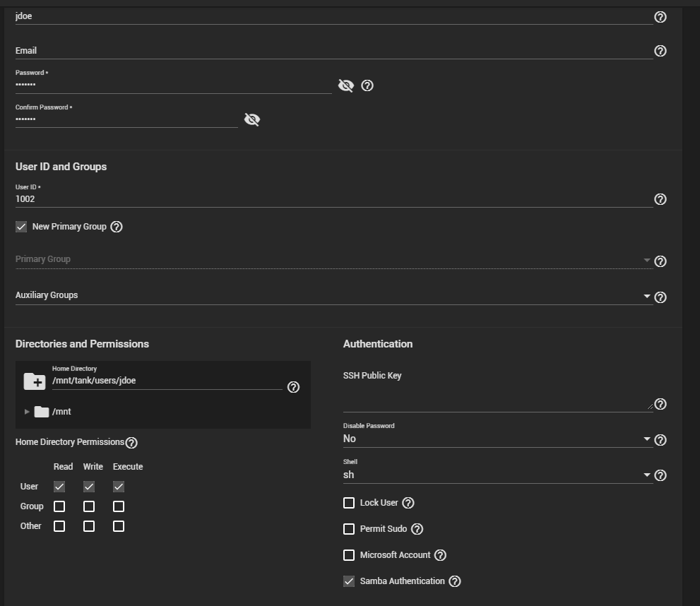The height and width of the screenshot is (606, 700).
Task: Click help icon beside the Password field
Action: coord(367,85)
